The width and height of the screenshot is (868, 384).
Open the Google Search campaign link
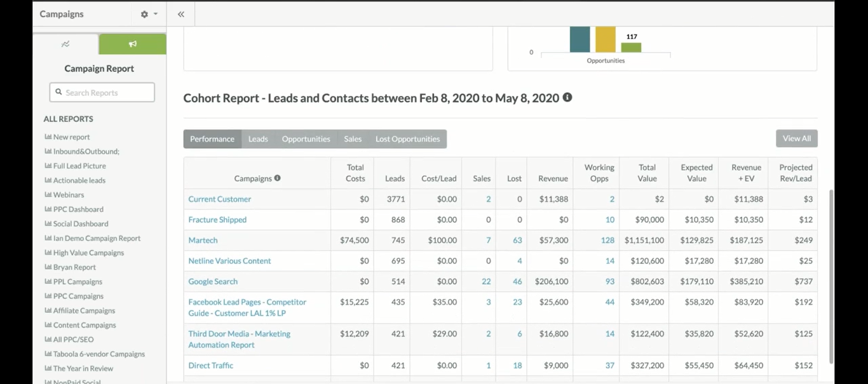(213, 281)
